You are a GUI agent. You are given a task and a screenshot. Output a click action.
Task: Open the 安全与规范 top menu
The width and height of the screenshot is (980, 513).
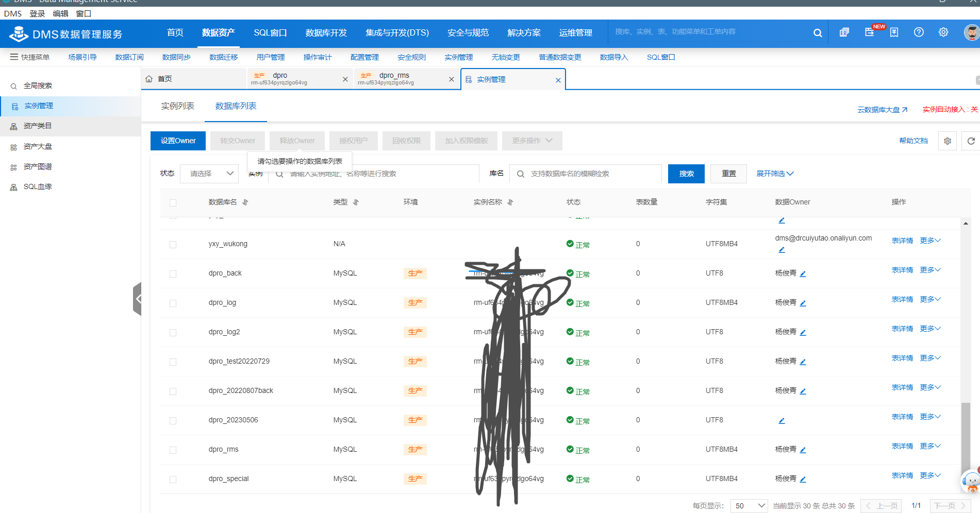click(x=468, y=33)
